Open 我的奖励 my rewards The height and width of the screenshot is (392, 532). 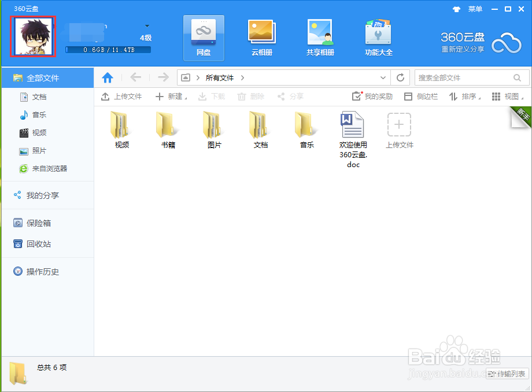372,97
